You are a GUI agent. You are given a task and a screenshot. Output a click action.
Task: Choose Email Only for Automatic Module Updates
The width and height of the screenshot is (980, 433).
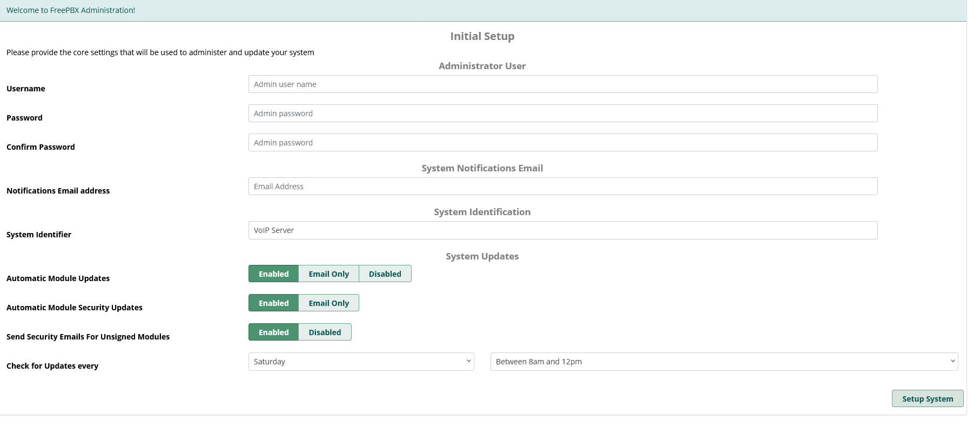328,274
